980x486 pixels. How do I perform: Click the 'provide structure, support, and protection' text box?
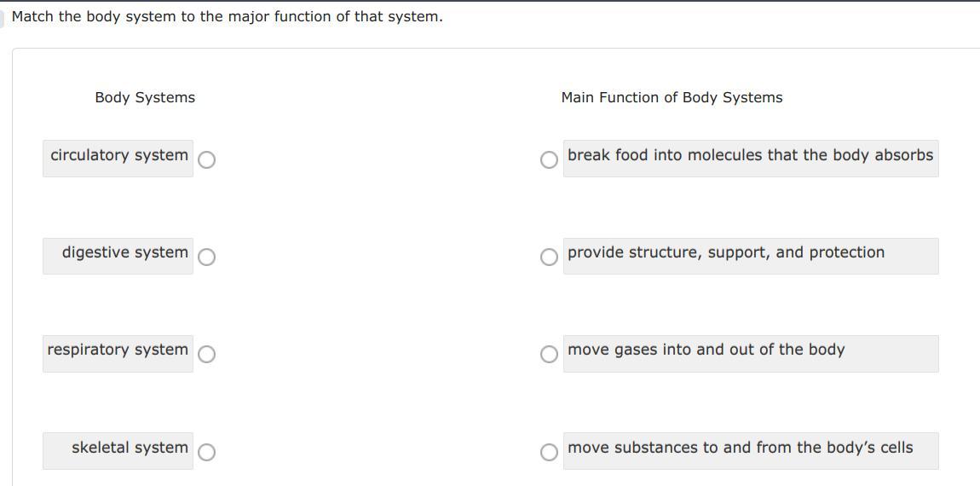(726, 253)
